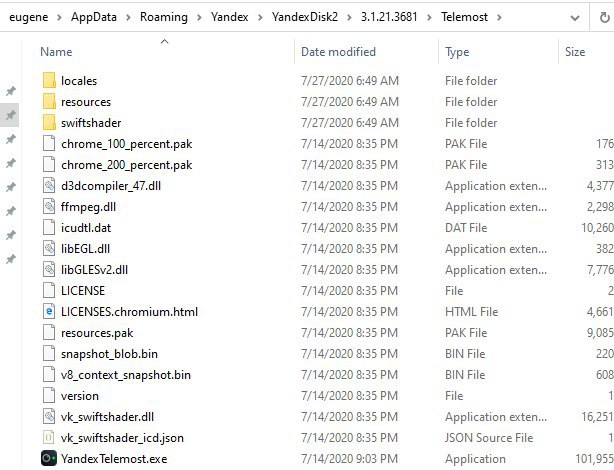Screen dimensions: 614x470
Task: Select the YandexTelemost.exe application icon
Action: (49, 459)
